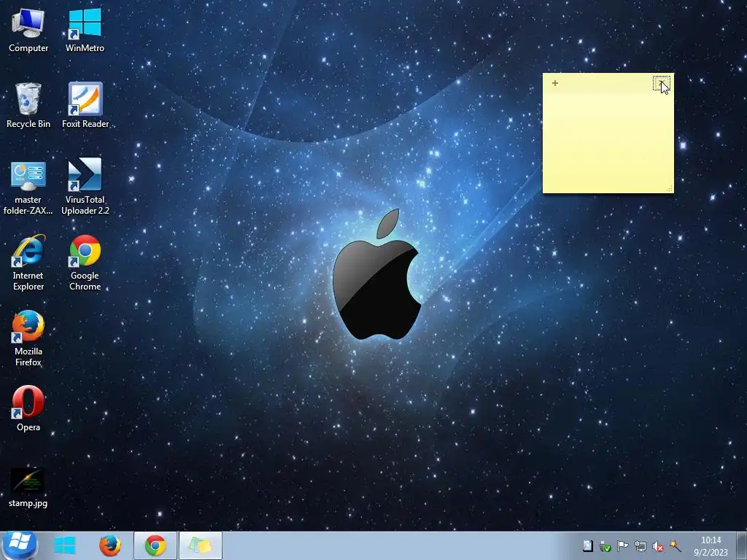Viewport: 747px width, 560px height.
Task: Click the first tray icon beside USB
Action: click(x=588, y=546)
